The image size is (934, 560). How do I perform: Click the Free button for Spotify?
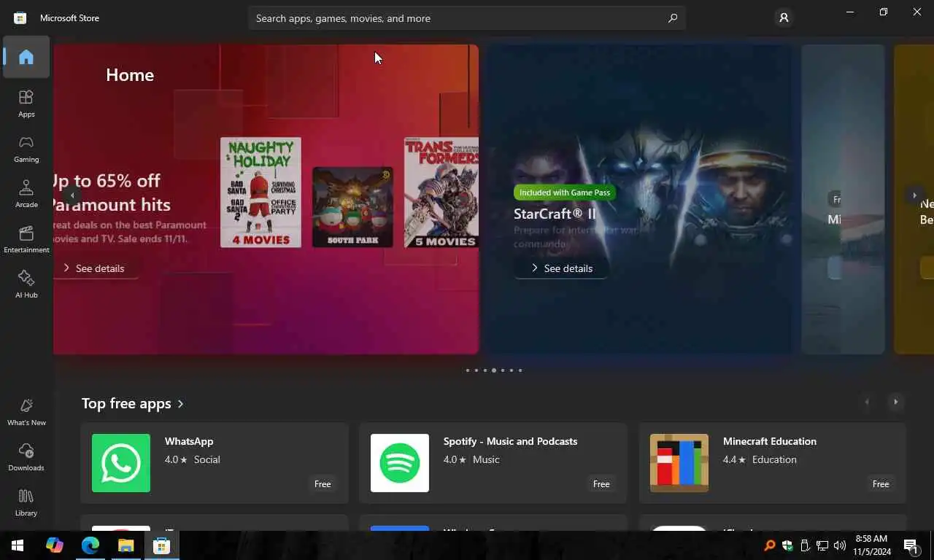pyautogui.click(x=601, y=484)
